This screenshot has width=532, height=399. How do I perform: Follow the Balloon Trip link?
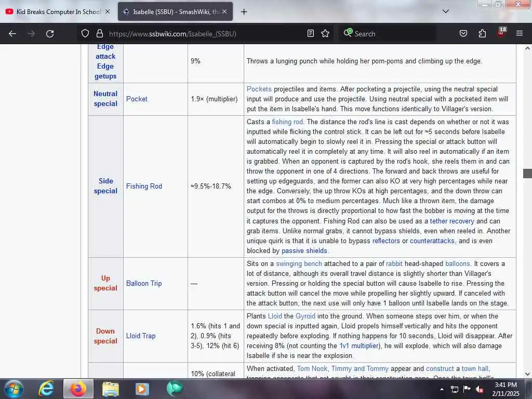144,283
